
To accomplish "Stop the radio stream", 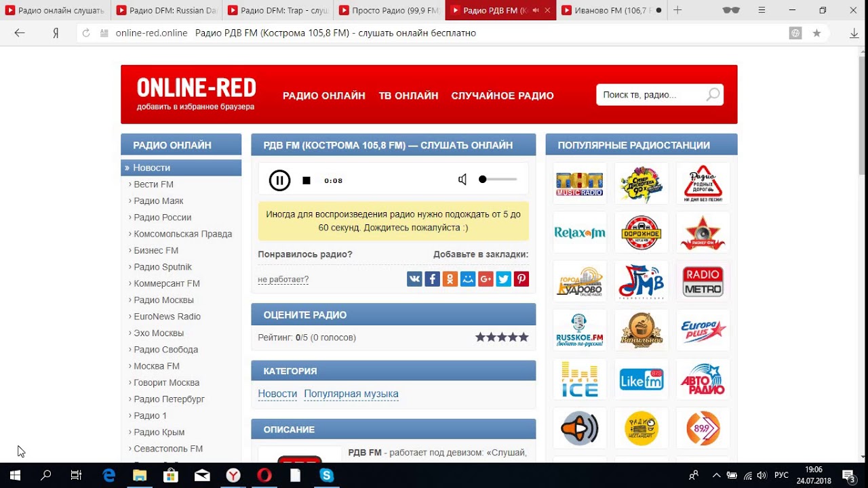I will pyautogui.click(x=307, y=180).
